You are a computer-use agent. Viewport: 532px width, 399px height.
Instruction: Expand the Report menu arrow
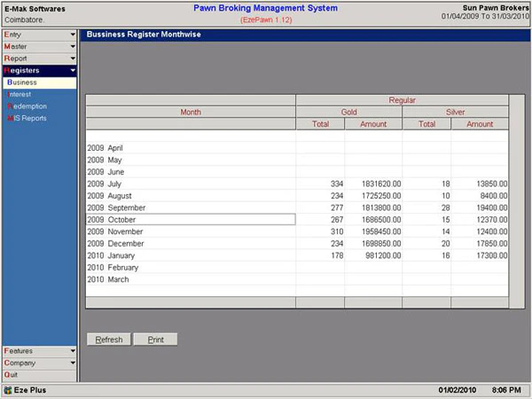[x=73, y=59]
